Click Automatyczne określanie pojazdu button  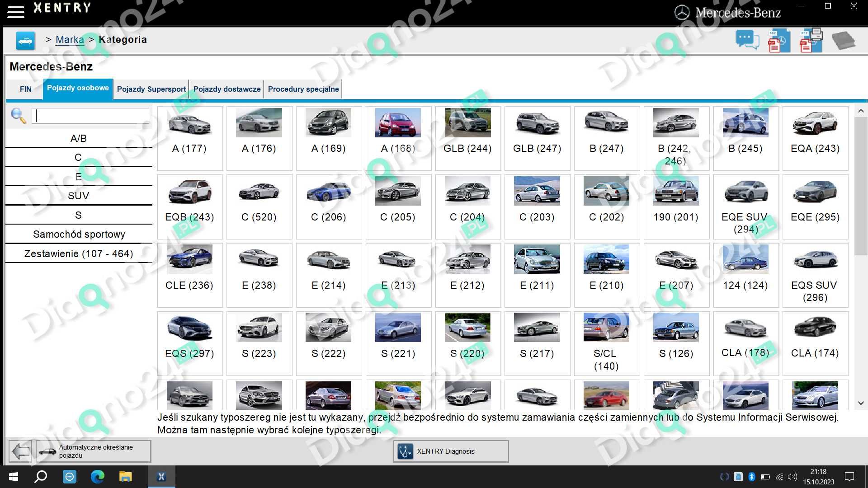coord(94,451)
